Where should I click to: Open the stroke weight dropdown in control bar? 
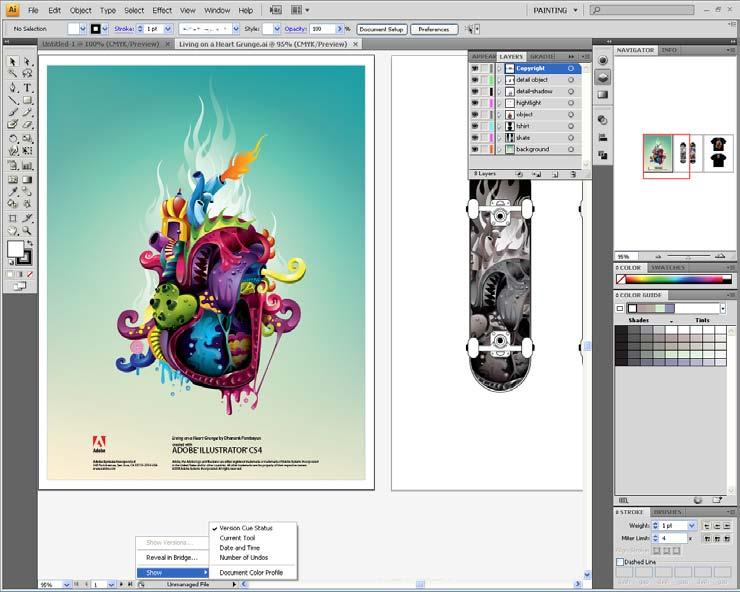[168, 29]
